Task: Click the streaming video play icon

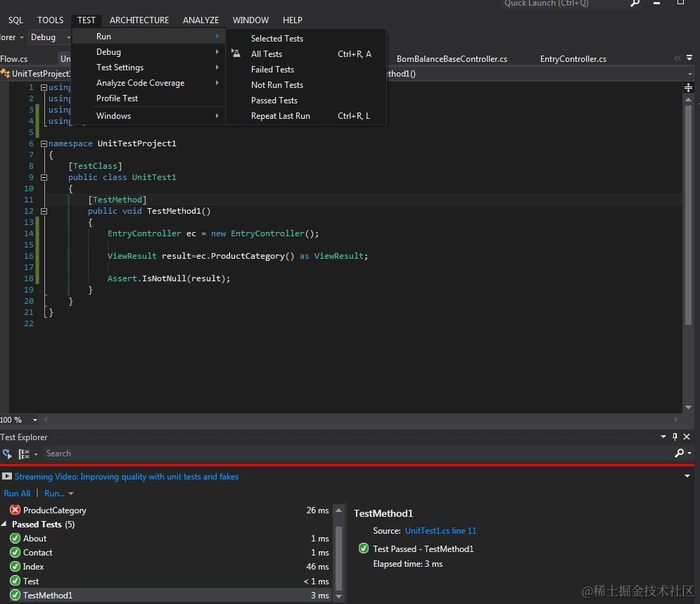Action: 7,477
